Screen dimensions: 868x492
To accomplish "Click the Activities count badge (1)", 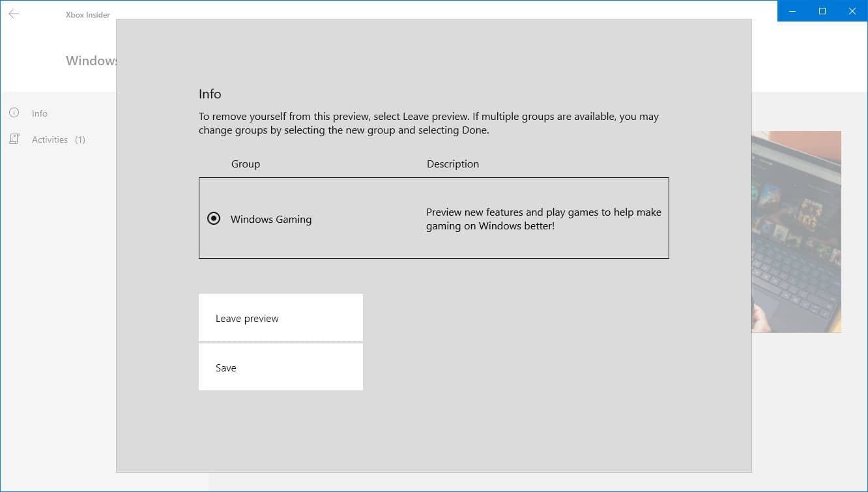I will coord(80,139).
